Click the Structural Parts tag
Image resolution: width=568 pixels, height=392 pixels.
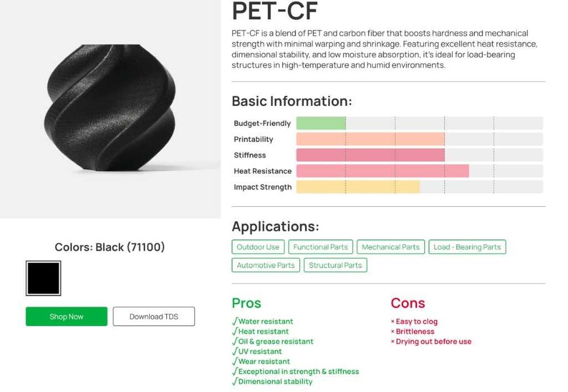[335, 265]
